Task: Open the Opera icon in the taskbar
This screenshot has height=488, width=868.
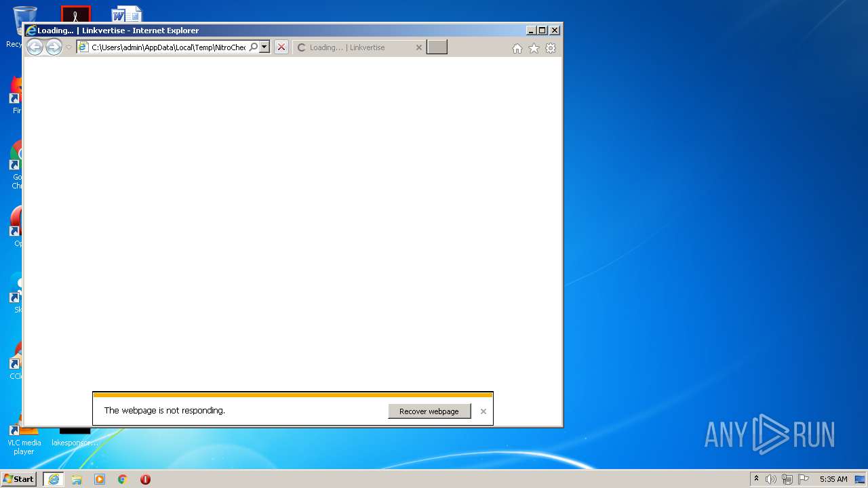Action: point(145,479)
